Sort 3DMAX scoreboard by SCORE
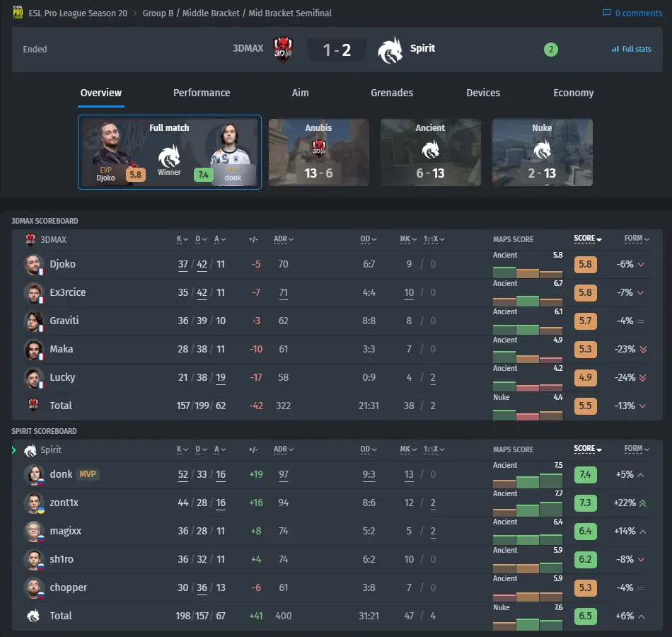Viewport: 672px width, 637px height. pyautogui.click(x=588, y=239)
